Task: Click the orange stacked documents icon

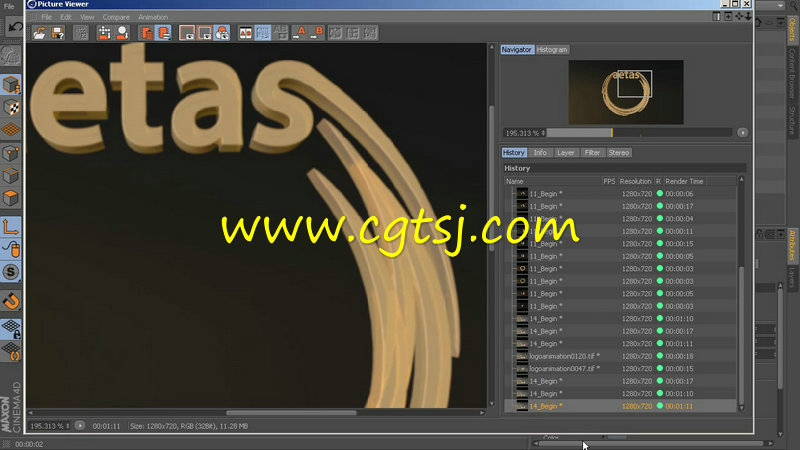Action: [x=147, y=33]
